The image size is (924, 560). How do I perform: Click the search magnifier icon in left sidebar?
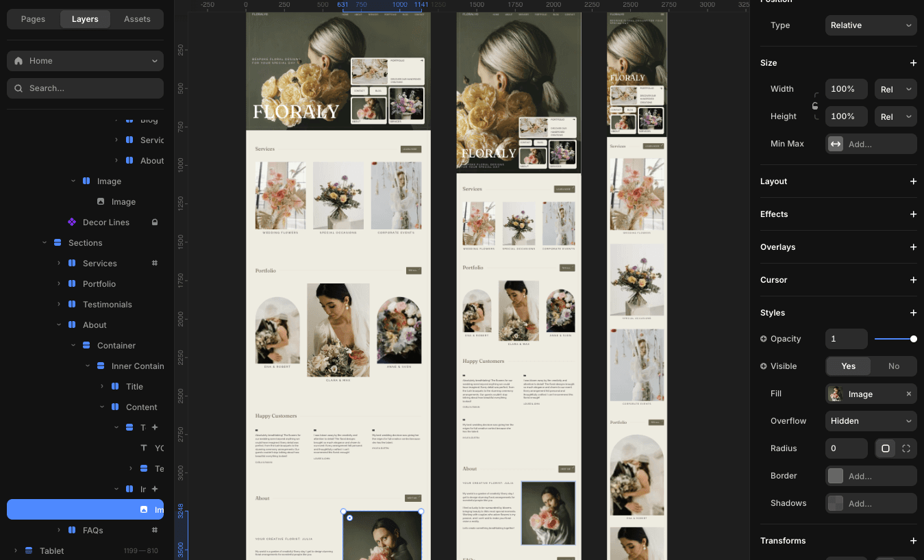18,88
